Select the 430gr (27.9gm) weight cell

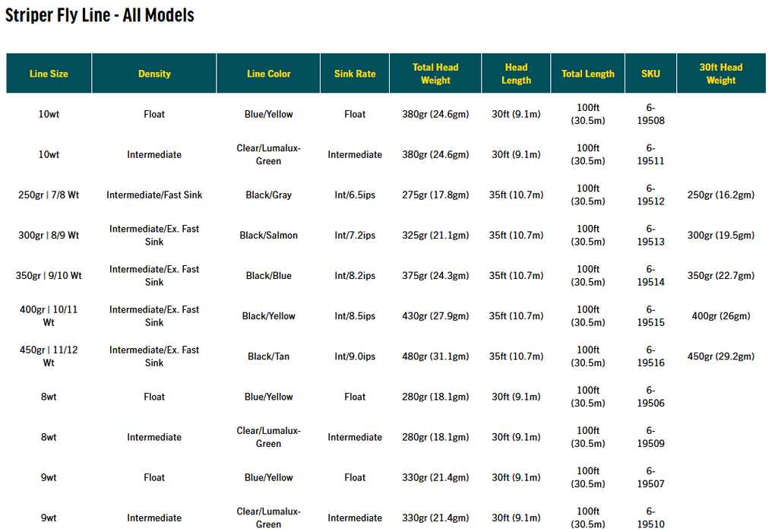point(435,316)
